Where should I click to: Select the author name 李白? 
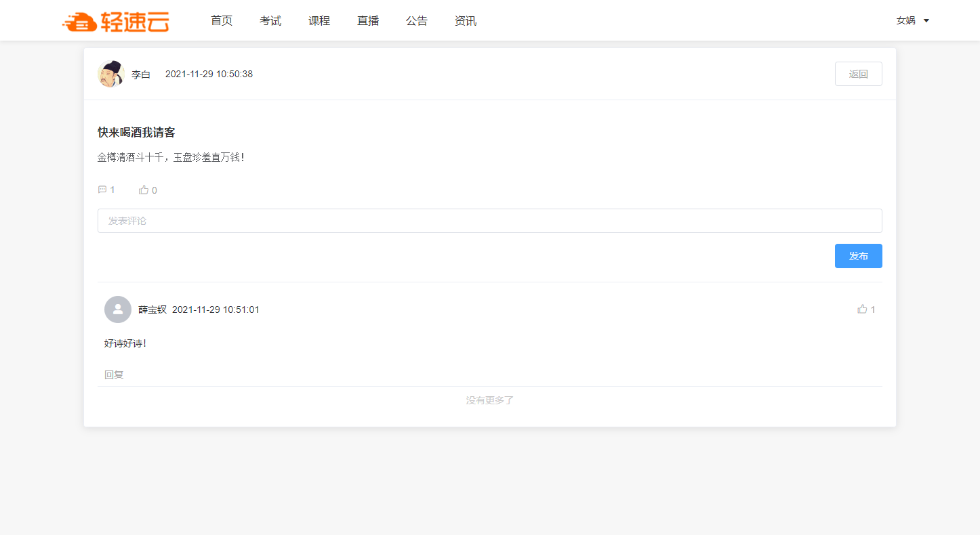pos(141,74)
